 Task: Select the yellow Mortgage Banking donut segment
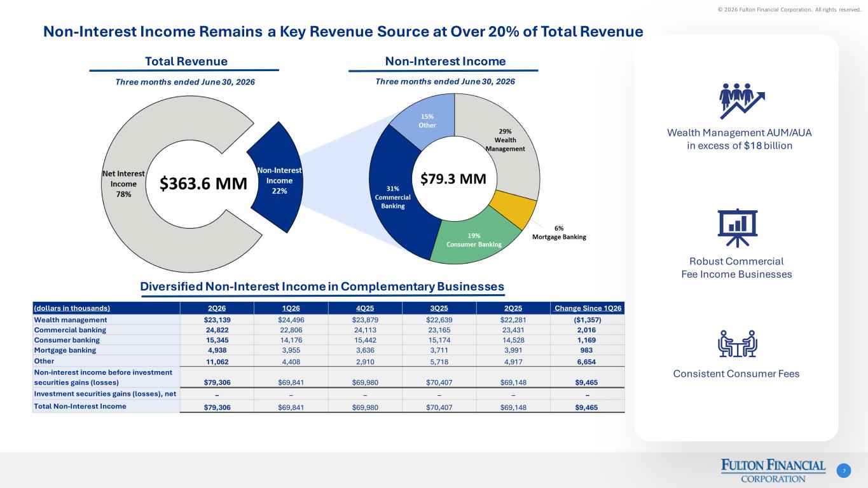click(515, 211)
